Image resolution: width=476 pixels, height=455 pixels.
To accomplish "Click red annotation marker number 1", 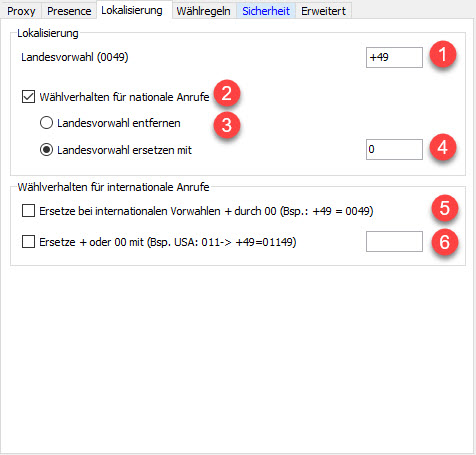I will [x=443, y=54].
